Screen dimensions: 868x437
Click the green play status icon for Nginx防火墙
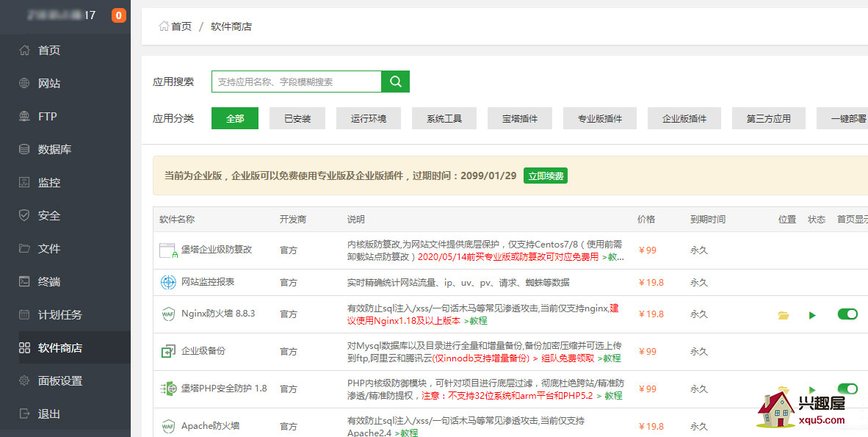coord(812,315)
